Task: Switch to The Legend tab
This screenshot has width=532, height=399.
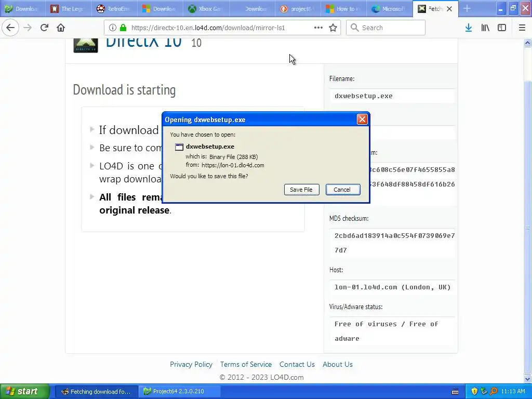Action: point(69,9)
